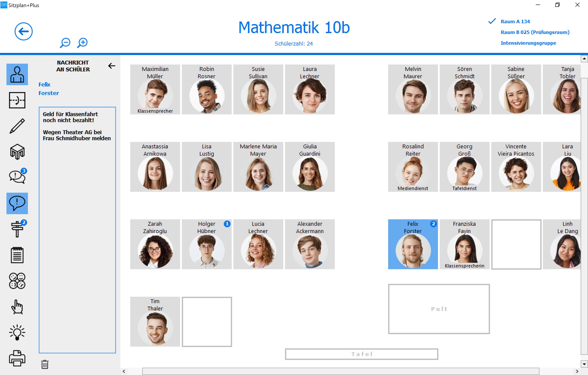The width and height of the screenshot is (588, 375).
Task: Collapse the Nachricht an Schüler panel arrow
Action: point(112,66)
